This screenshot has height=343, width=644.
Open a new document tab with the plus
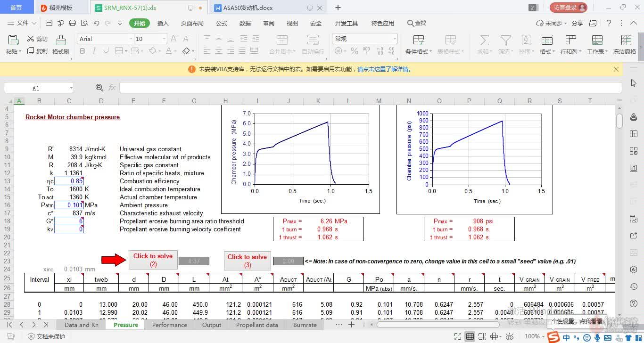(x=338, y=8)
